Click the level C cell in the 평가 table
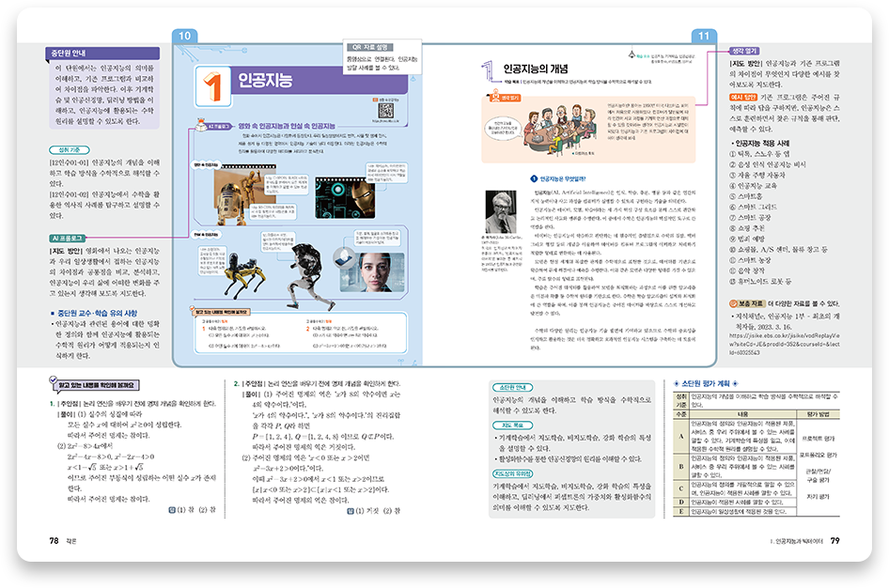 681,488
